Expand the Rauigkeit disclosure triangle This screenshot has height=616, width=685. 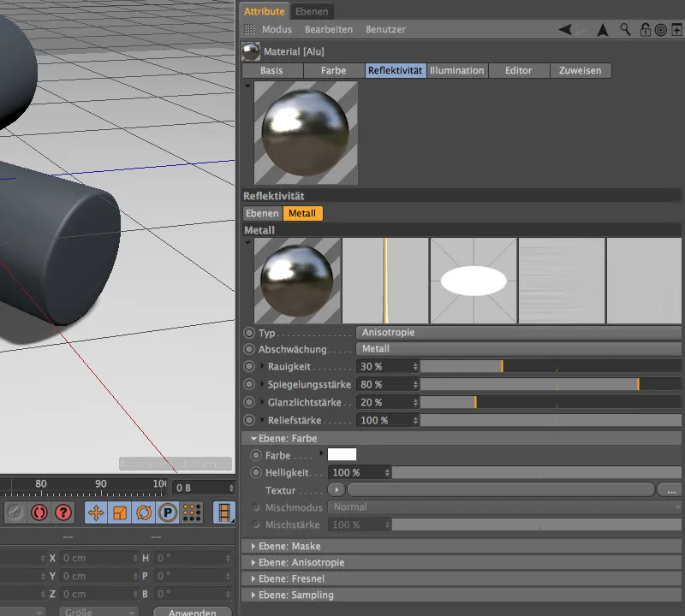point(262,366)
